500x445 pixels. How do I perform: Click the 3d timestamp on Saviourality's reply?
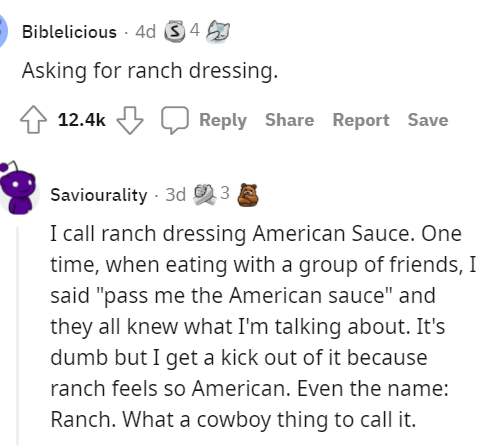[x=175, y=195]
